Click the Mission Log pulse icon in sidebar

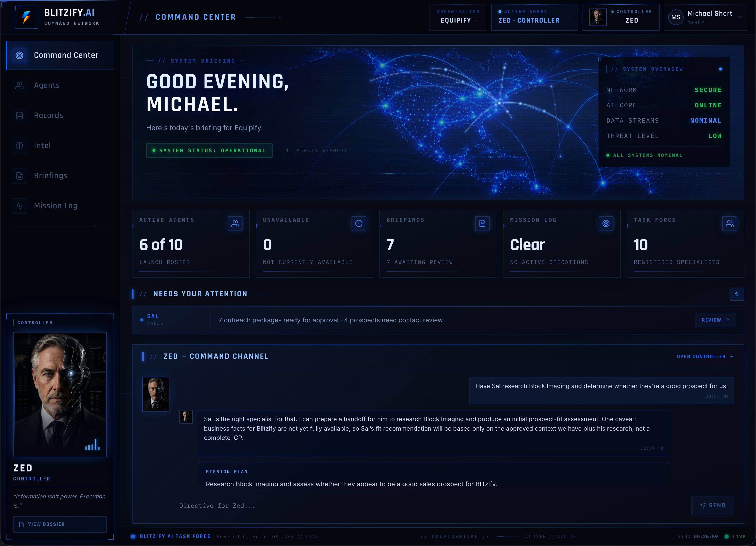(x=19, y=206)
